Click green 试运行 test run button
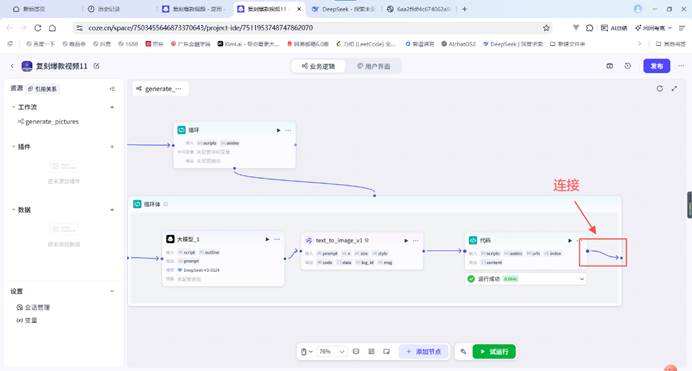 (x=494, y=352)
